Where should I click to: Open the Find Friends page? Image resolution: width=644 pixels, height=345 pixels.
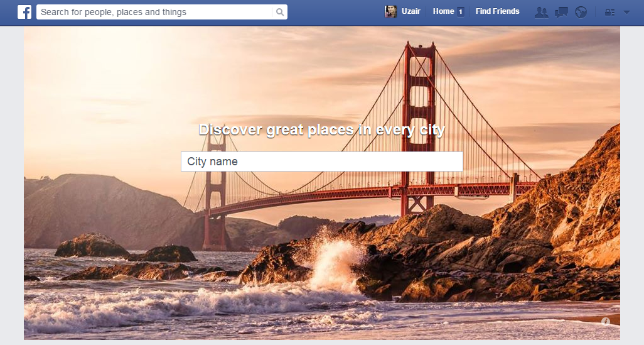(x=497, y=11)
